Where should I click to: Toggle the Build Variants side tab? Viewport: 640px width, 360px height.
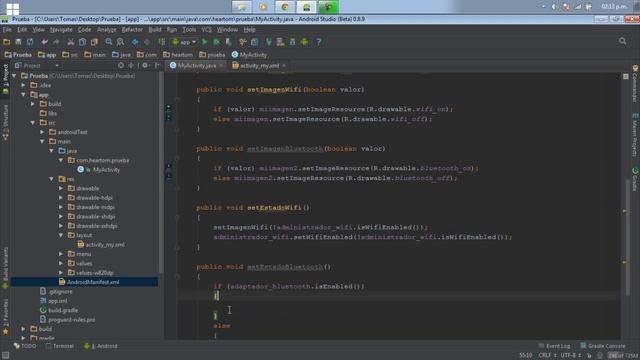5,267
